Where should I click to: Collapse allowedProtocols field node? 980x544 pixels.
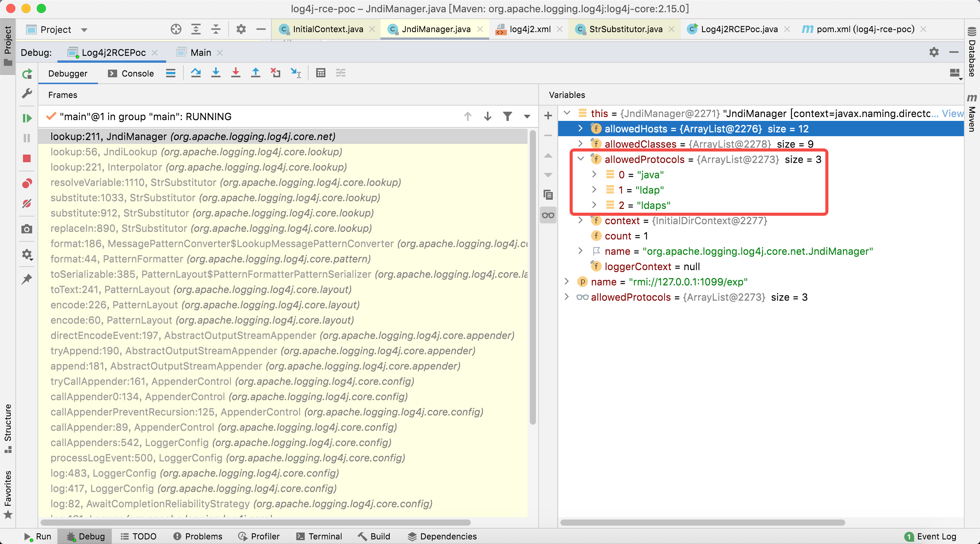(580, 159)
